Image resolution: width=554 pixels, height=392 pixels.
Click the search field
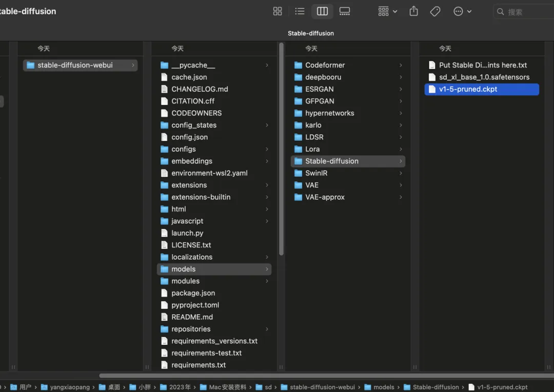[x=524, y=12]
